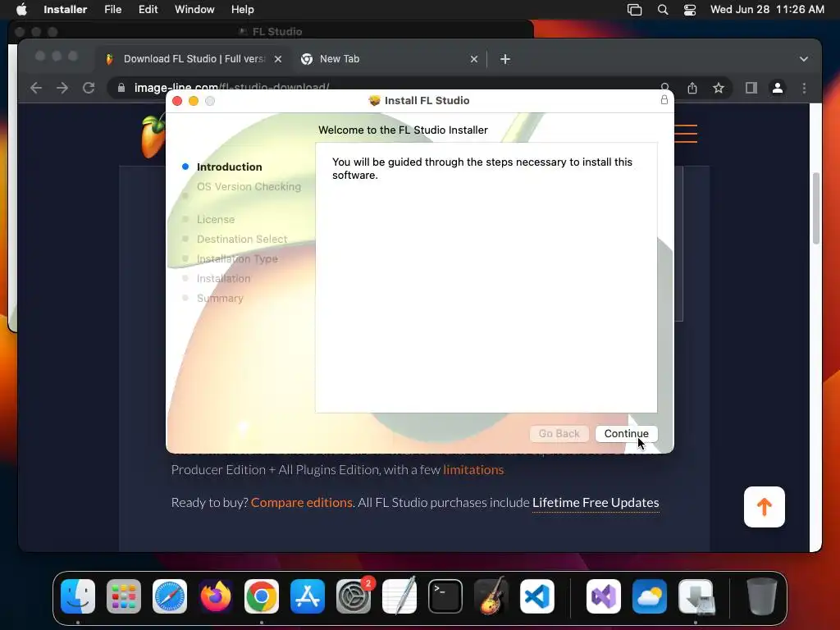Open the webpage orange hamburger menu

pos(686,134)
